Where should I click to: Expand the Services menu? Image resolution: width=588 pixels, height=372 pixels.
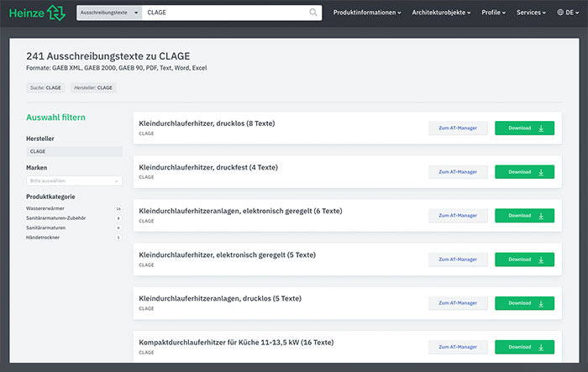(x=530, y=13)
